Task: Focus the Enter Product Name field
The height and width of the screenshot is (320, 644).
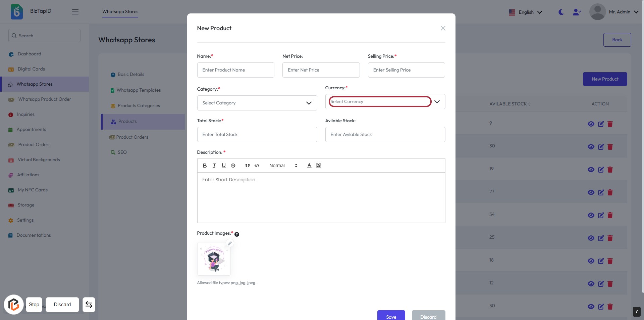Action: 235,70
